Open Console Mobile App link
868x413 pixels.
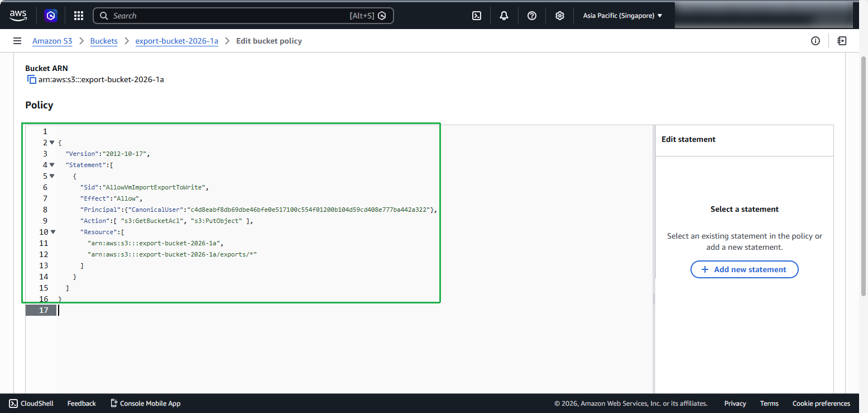tap(150, 403)
